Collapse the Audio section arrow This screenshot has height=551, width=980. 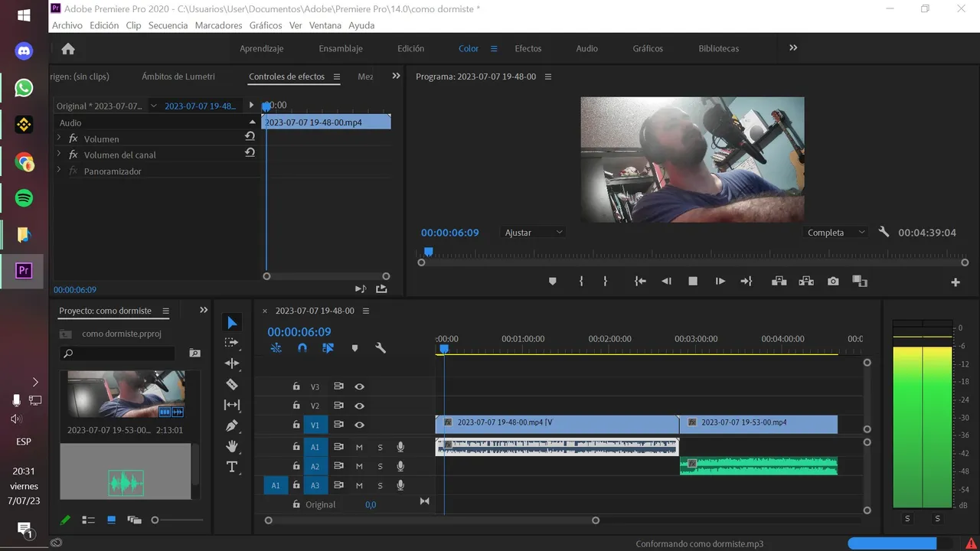pos(253,122)
